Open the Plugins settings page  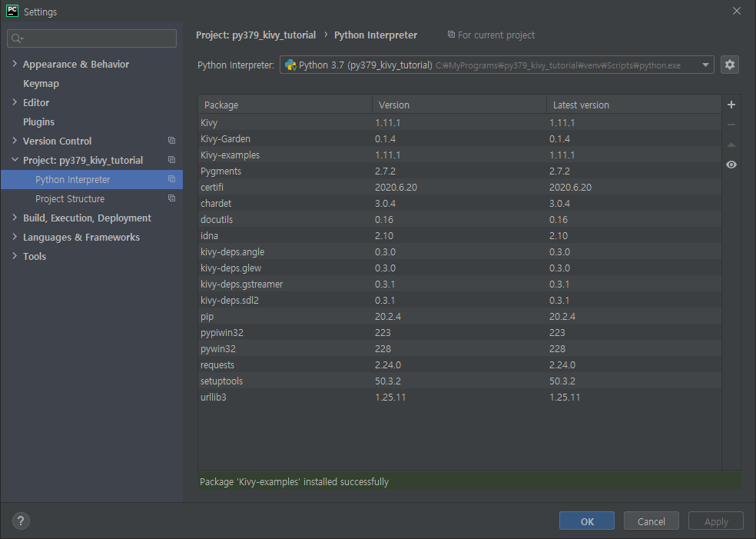tap(38, 122)
